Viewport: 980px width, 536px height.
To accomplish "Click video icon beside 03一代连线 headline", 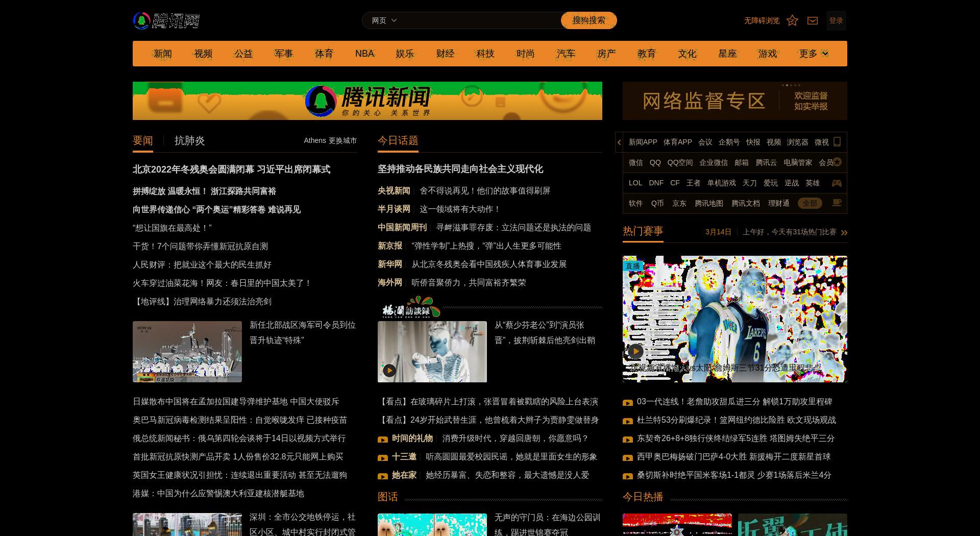I will click(628, 403).
